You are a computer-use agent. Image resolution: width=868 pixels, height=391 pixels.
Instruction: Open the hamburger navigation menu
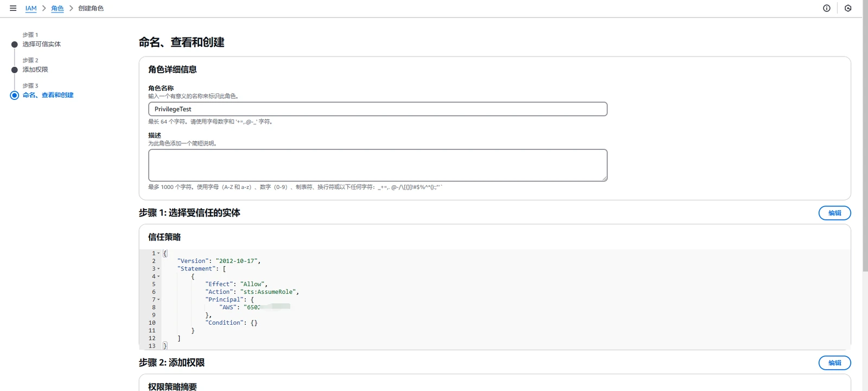tap(13, 8)
